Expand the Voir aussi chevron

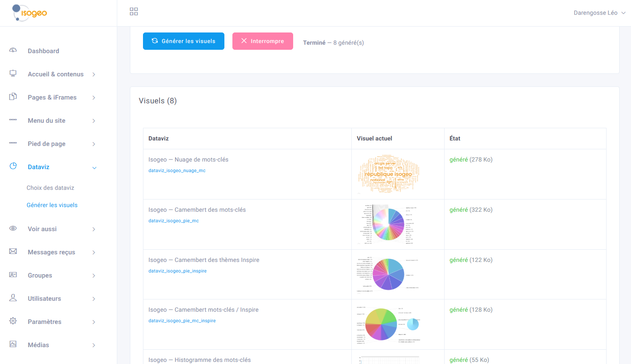[x=94, y=229]
